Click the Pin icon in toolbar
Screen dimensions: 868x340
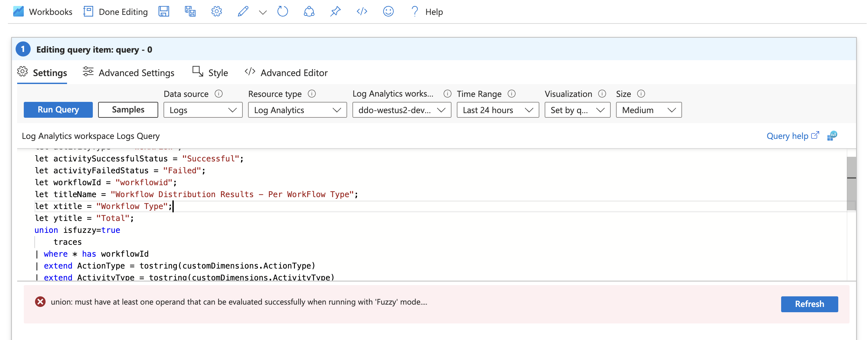tap(335, 12)
